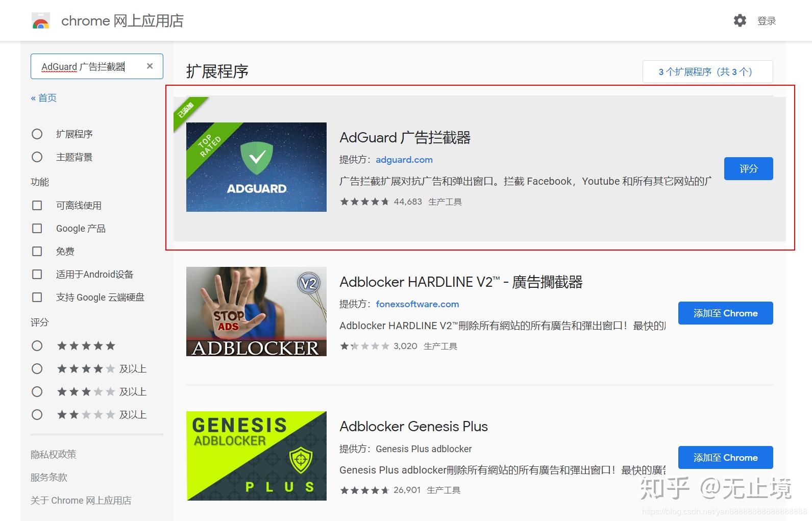This screenshot has height=521, width=812.
Task: Open the Adblocker Genesis Plus title
Action: (413, 427)
